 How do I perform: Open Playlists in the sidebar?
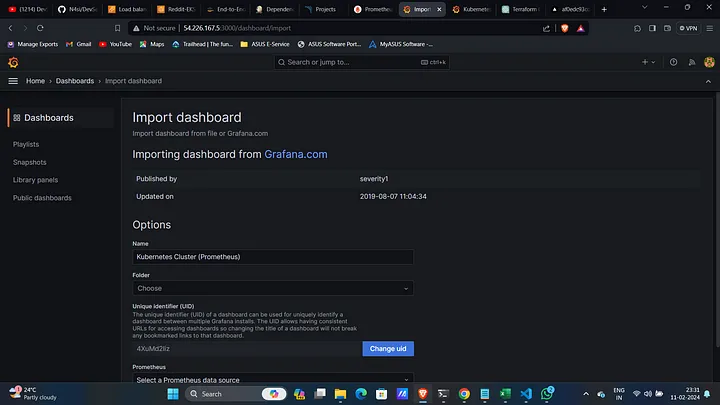tap(26, 144)
